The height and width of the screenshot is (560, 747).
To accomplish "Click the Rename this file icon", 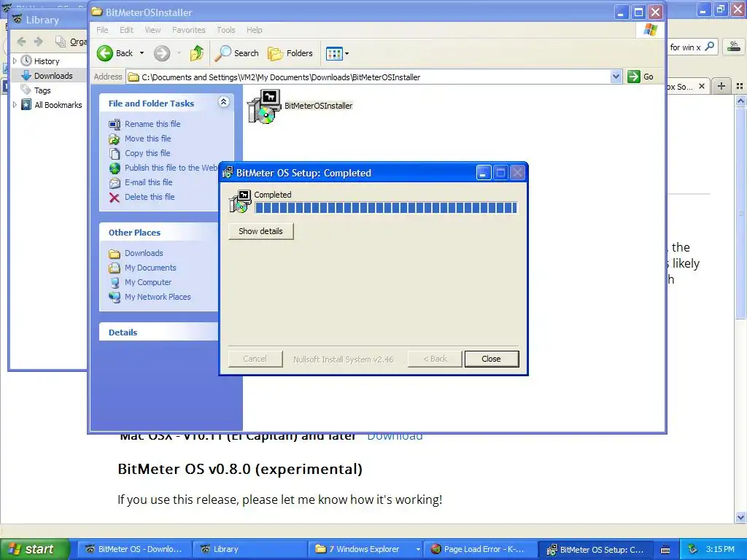I will 115,124.
